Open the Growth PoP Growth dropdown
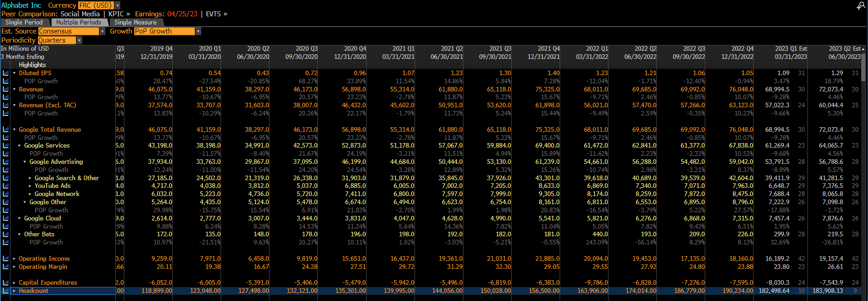 pos(198,31)
